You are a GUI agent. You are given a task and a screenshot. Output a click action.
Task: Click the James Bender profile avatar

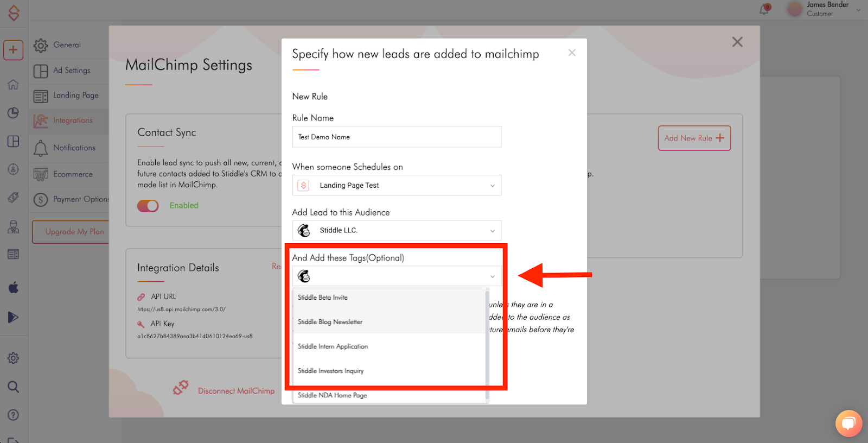click(795, 9)
